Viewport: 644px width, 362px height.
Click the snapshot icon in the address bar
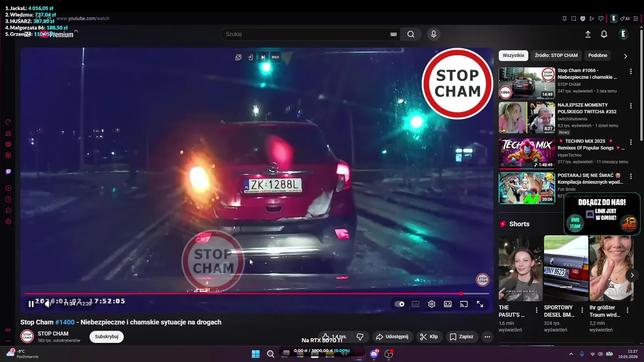tap(574, 19)
